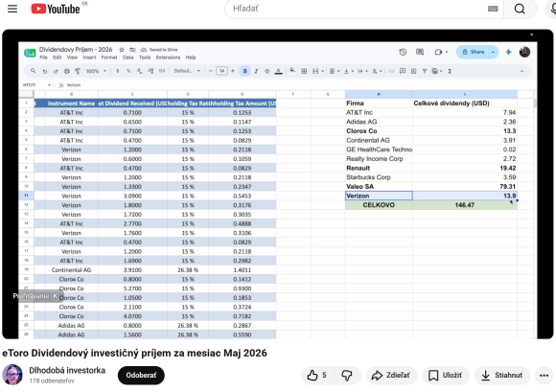
Task: Expand the Share button dropdown arrow
Action: (493, 52)
